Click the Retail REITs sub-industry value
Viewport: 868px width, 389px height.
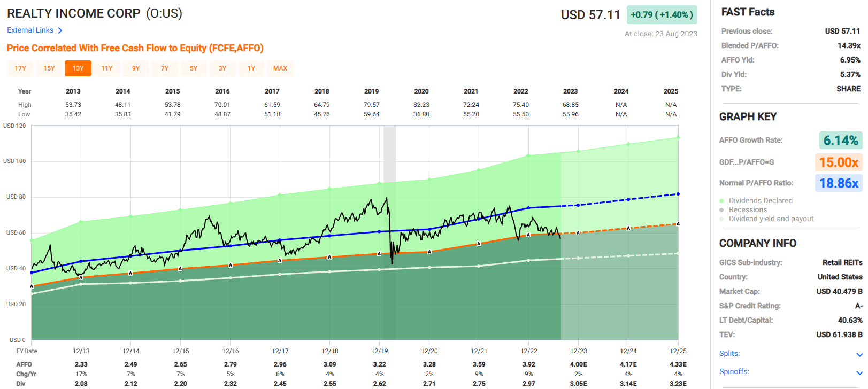pos(842,262)
